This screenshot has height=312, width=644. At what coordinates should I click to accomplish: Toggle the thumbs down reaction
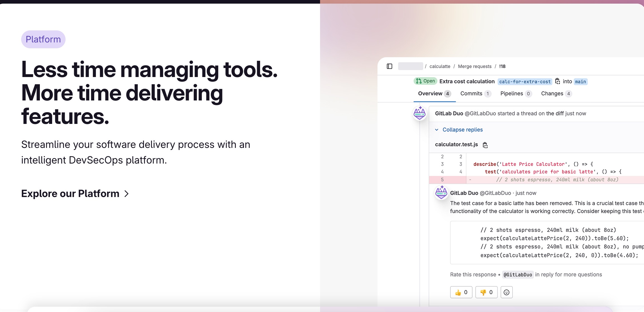[486, 292]
